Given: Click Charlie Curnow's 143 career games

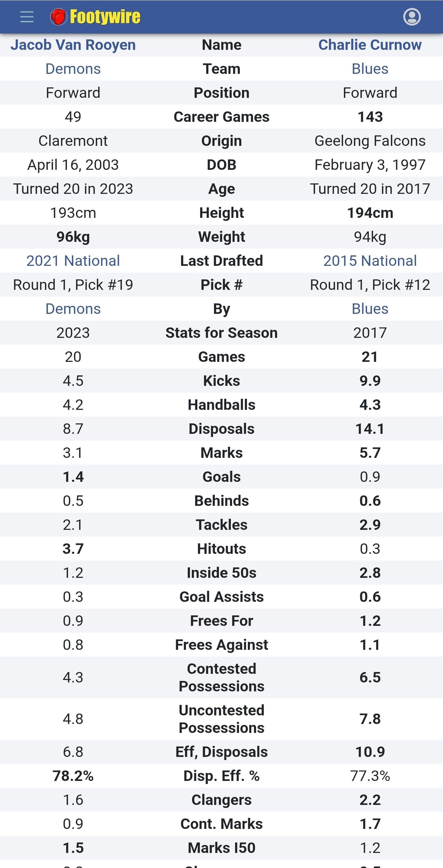Looking at the screenshot, I should click(x=370, y=117).
